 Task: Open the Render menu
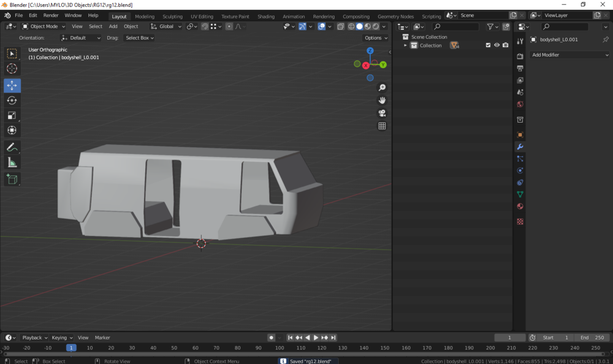click(x=51, y=15)
